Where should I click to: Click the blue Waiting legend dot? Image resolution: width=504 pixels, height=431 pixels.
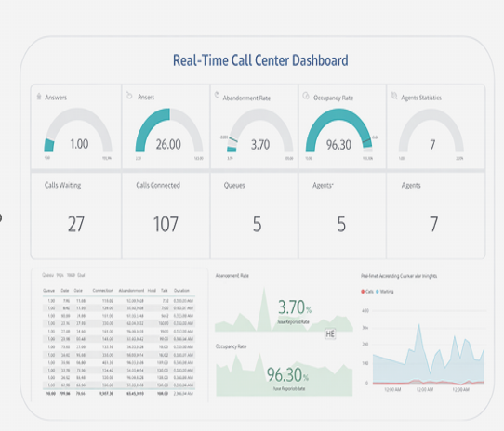click(378, 292)
